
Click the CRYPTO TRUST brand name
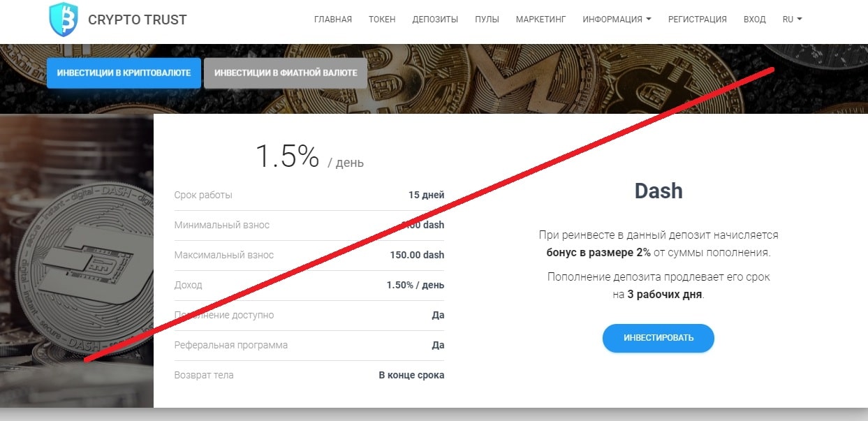pos(138,20)
